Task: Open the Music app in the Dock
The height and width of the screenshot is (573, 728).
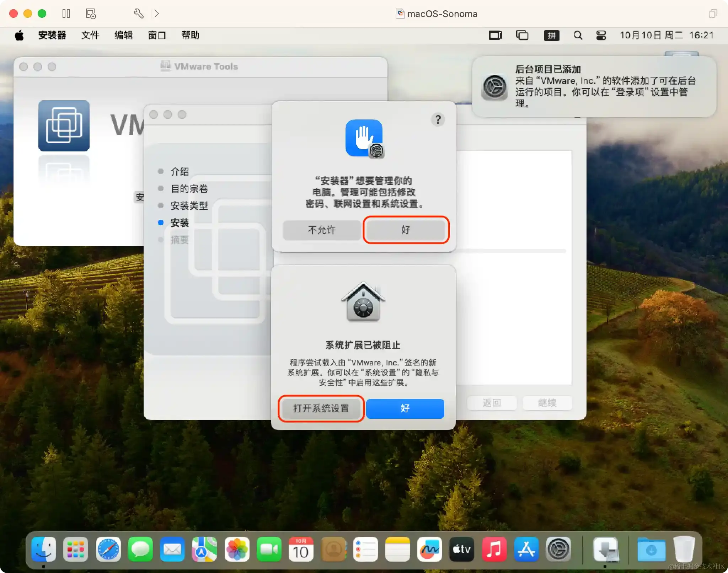Action: tap(494, 549)
